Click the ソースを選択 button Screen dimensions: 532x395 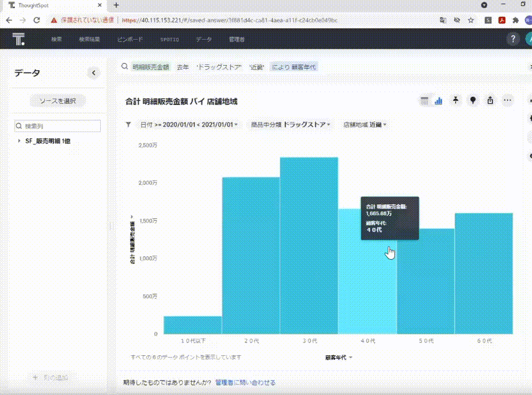pyautogui.click(x=58, y=101)
